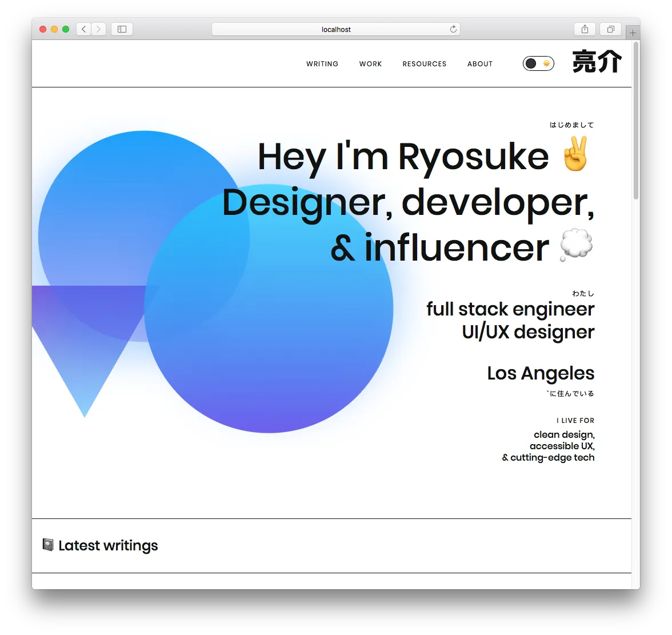The height and width of the screenshot is (635, 672).
Task: Click the Share icon in the browser toolbar
Action: pos(585,29)
